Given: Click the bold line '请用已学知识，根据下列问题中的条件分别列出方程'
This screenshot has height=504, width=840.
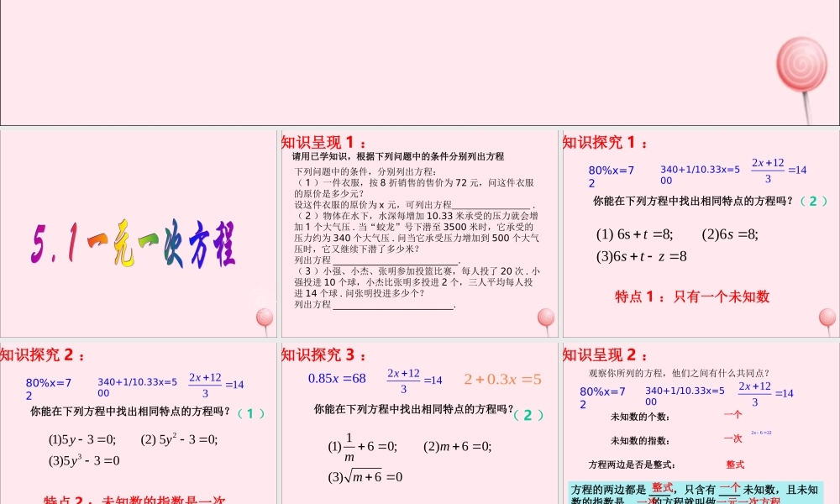Looking at the screenshot, I should pyautogui.click(x=398, y=156).
